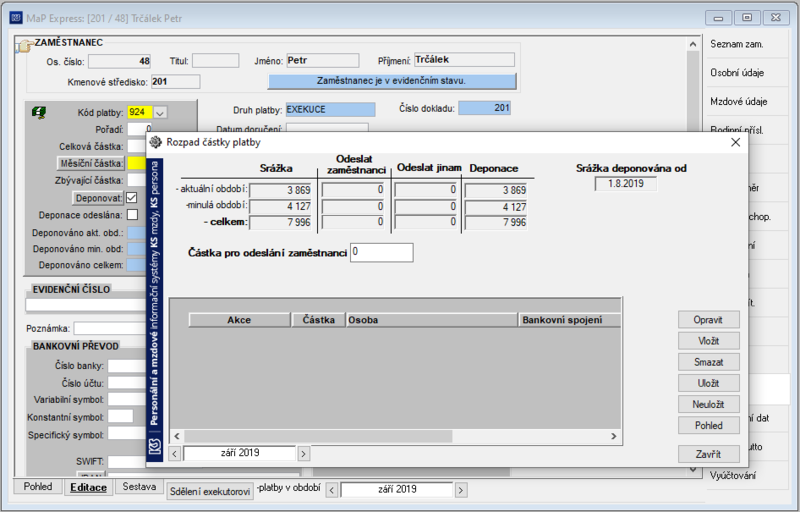
Task: Click the Kód platby field 924
Action: (x=140, y=112)
